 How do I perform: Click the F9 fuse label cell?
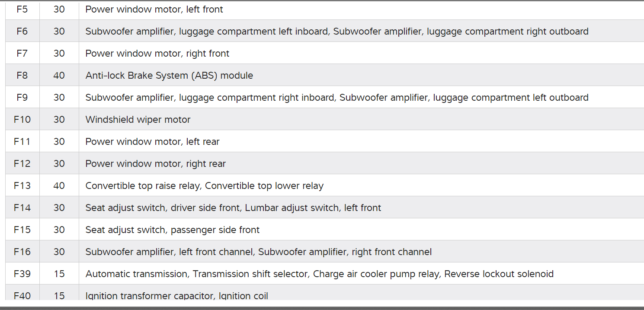tap(22, 97)
